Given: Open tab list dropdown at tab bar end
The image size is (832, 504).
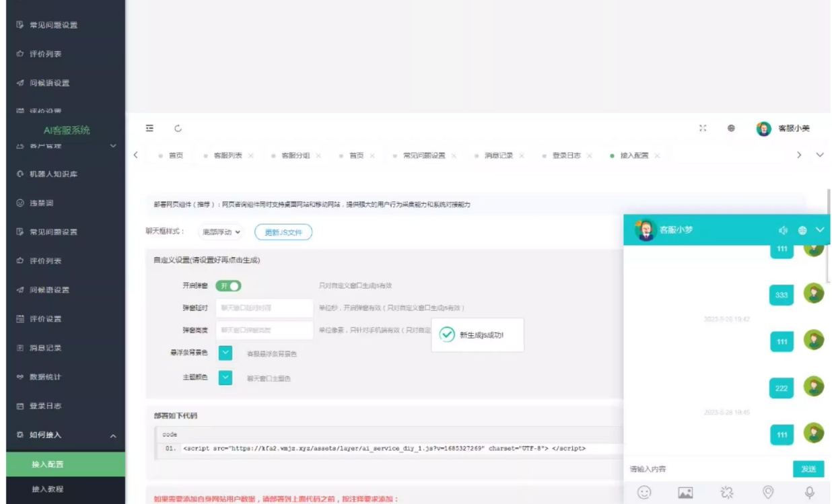Looking at the screenshot, I should point(820,155).
